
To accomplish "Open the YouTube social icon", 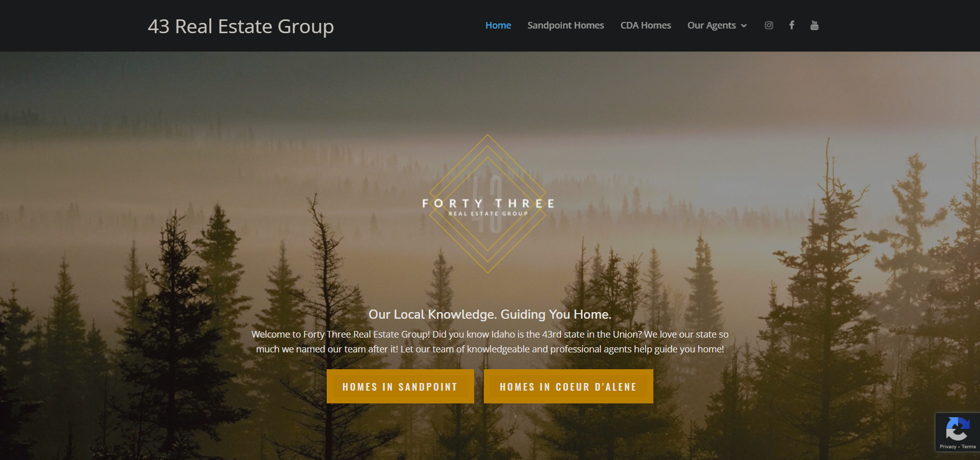I will pyautogui.click(x=815, y=25).
